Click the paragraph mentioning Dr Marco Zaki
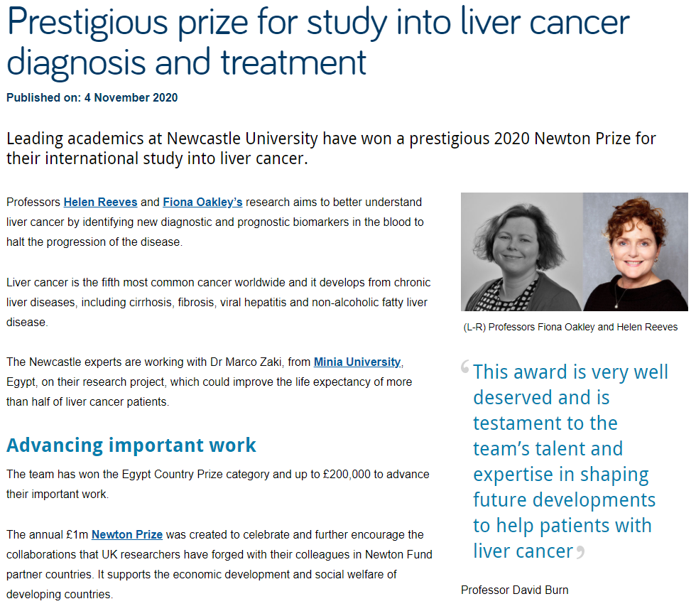 (x=209, y=382)
